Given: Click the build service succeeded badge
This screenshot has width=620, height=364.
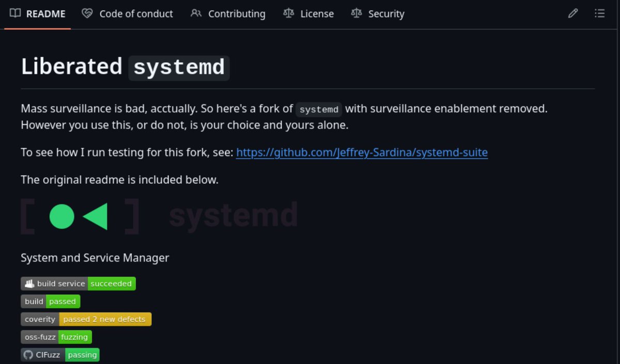Looking at the screenshot, I should pos(78,283).
